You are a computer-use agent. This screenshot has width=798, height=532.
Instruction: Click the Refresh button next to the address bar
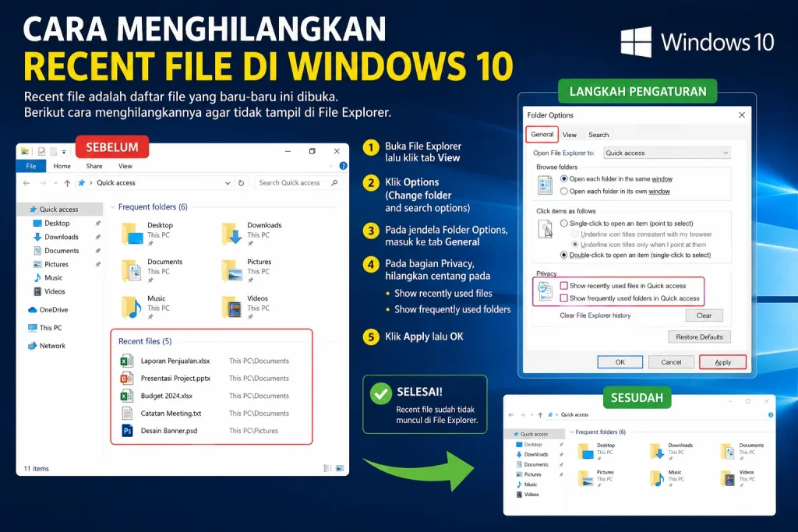242,183
